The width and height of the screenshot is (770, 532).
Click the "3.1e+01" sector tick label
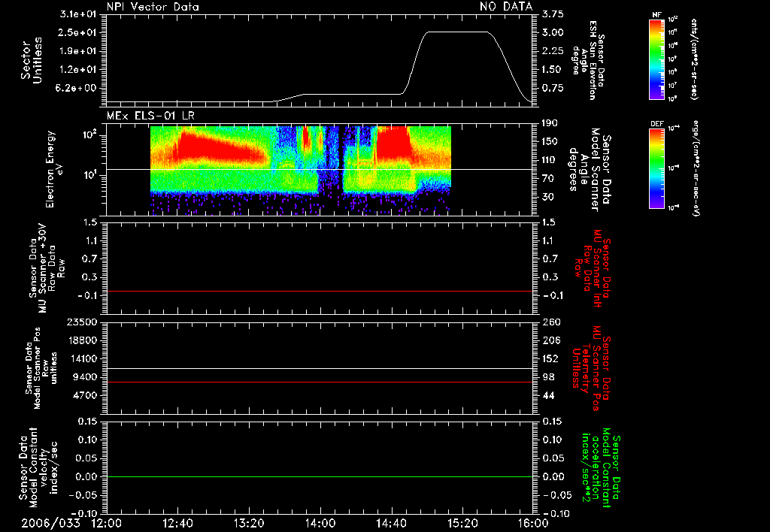78,14
